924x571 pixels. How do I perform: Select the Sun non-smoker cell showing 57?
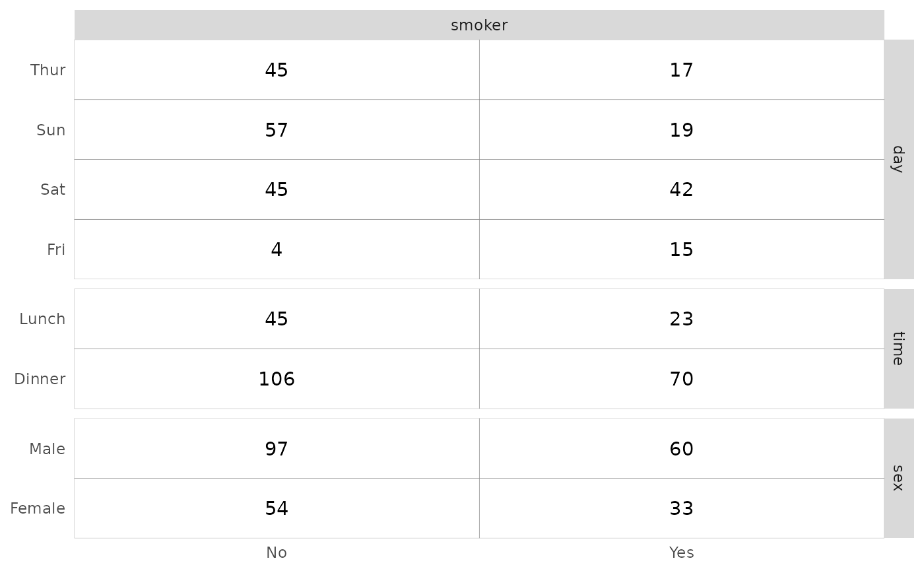tap(277, 130)
